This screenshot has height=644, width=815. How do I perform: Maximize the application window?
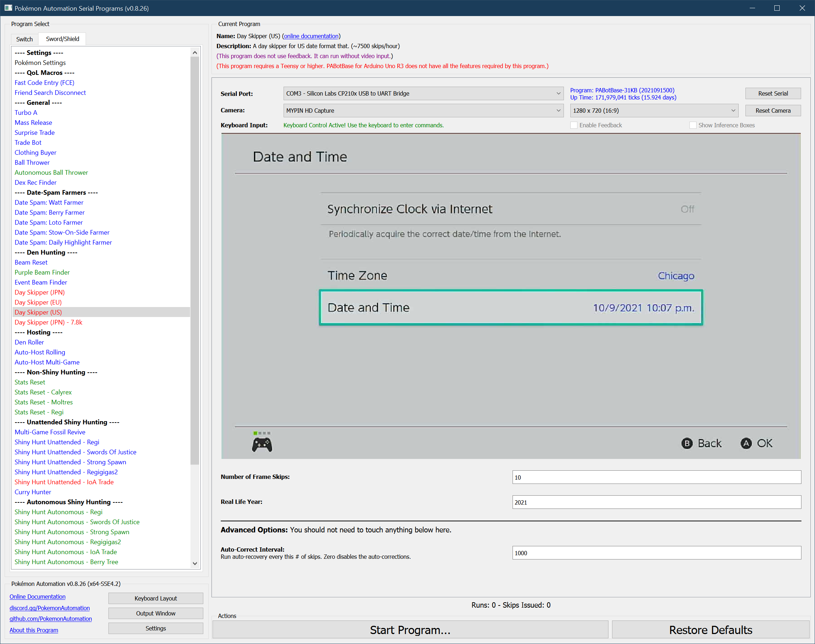tap(777, 8)
